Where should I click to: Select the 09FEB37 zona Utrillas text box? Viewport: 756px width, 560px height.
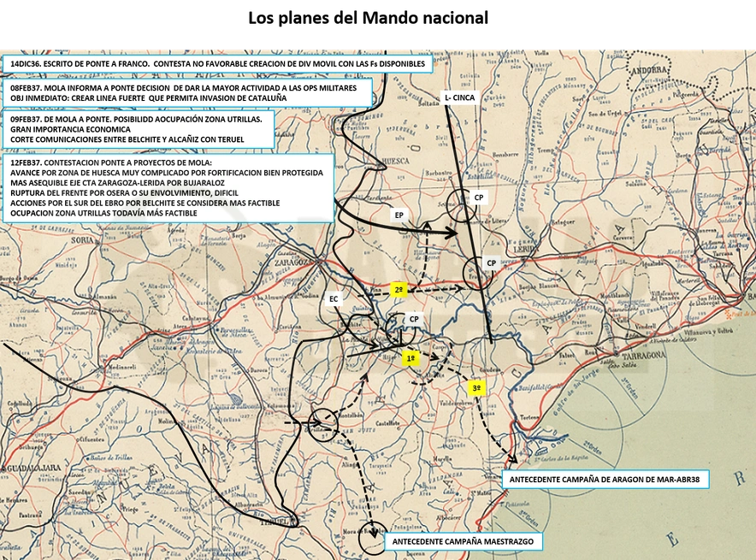click(x=139, y=129)
